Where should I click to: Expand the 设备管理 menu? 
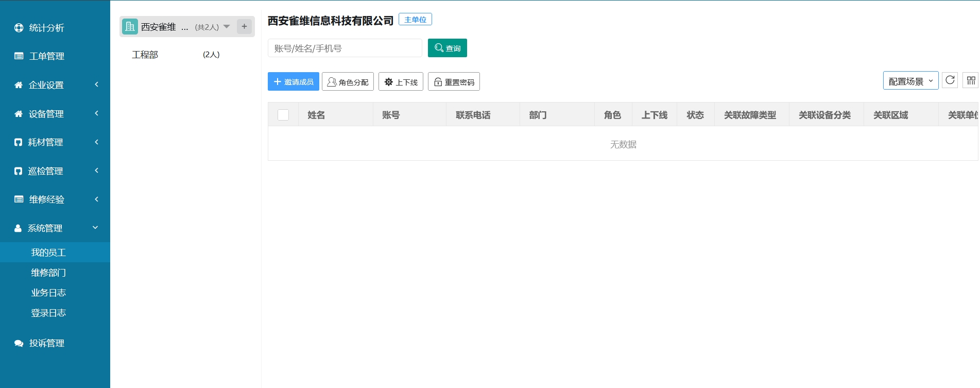pyautogui.click(x=46, y=114)
